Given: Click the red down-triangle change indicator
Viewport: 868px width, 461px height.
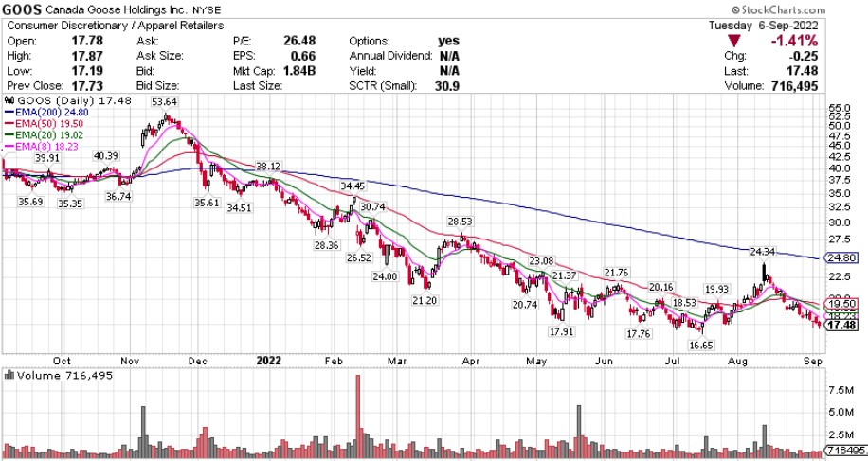Looking at the screenshot, I should click(734, 41).
